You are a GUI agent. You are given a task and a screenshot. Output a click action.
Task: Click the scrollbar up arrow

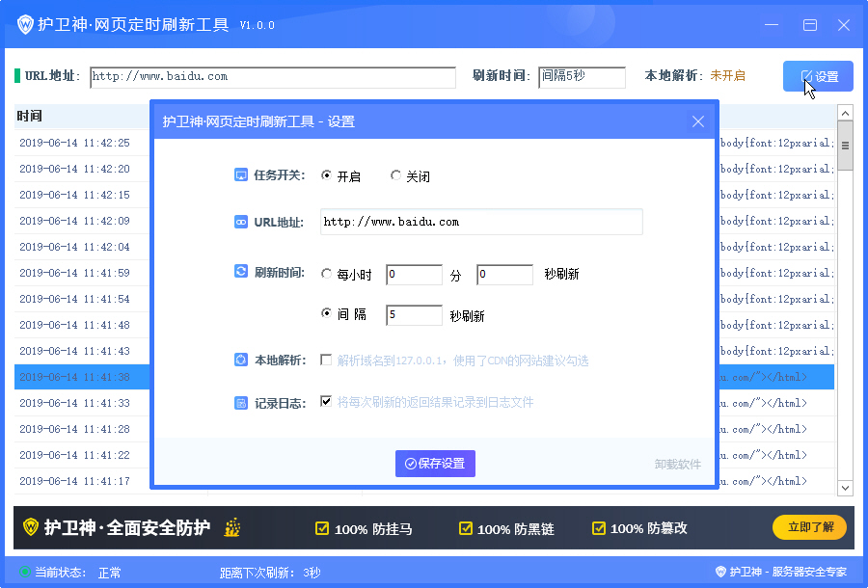point(845,114)
